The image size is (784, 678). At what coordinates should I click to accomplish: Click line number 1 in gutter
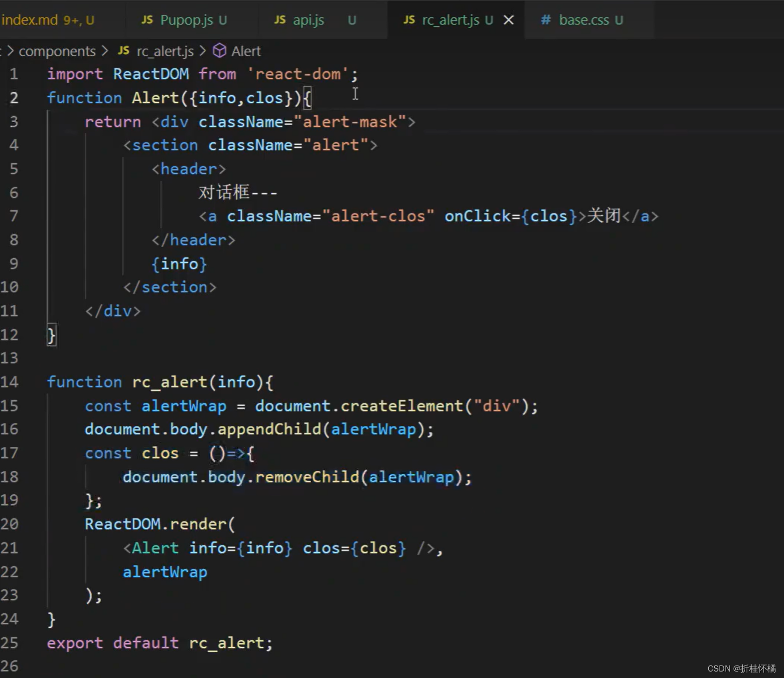(x=14, y=74)
